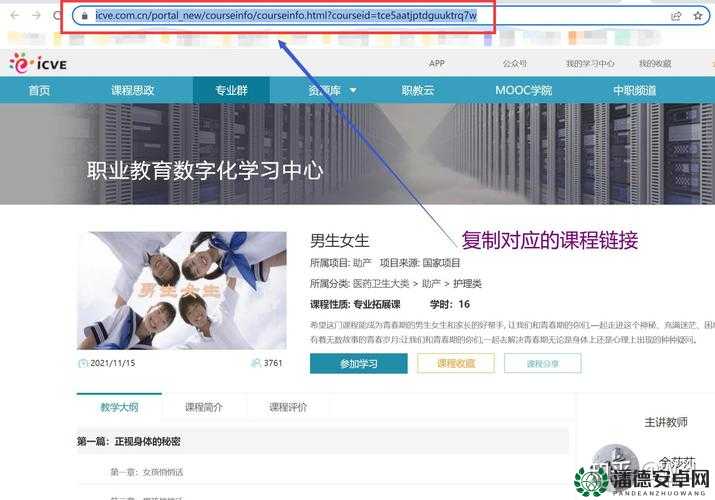Open 我的收藏 link
The height and width of the screenshot is (500, 715).
[655, 63]
